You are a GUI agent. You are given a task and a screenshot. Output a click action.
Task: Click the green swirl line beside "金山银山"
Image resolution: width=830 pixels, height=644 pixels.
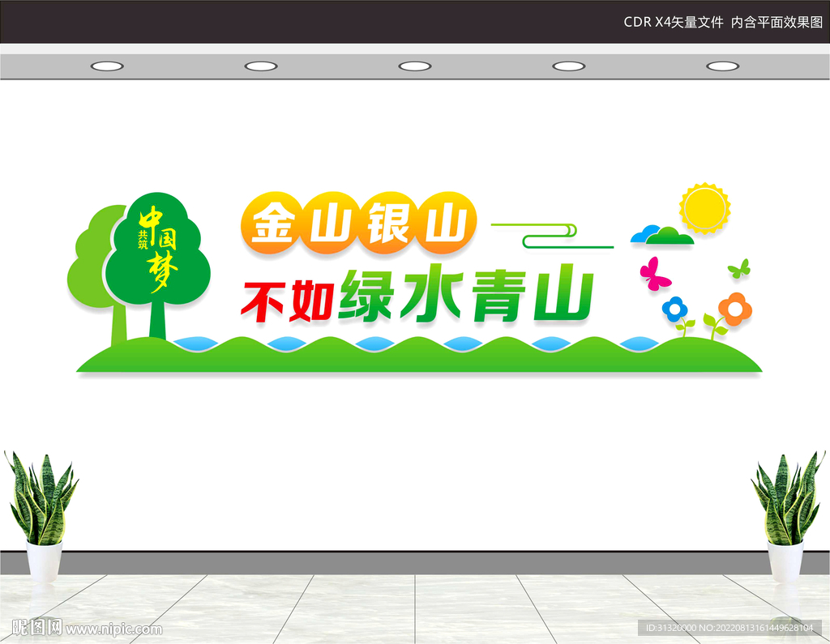coord(552,236)
